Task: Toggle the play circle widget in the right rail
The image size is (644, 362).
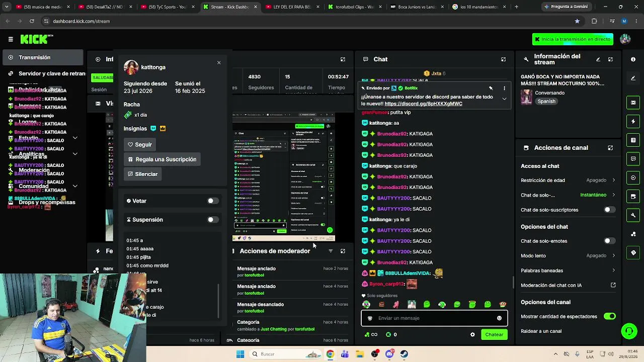Action: (x=633, y=177)
